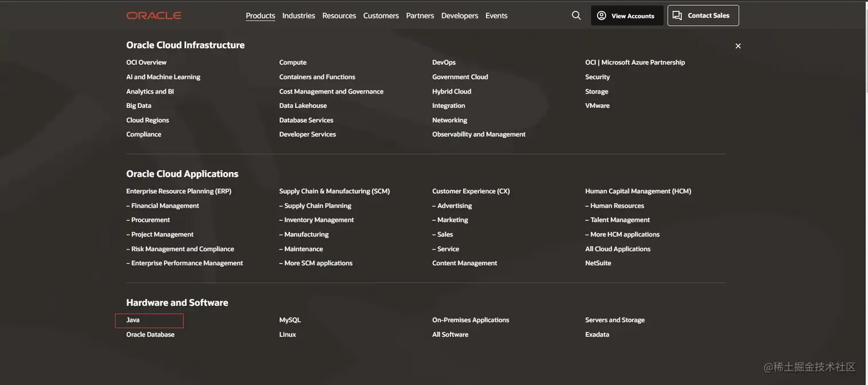The image size is (868, 385).
Task: Select the Exadata link
Action: (x=597, y=335)
